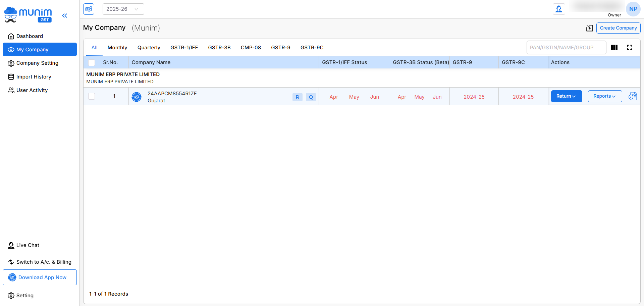Viewport: 644px width, 306px height.
Task: Focus the PAN/GSTIN/NAME/GROUP search field
Action: (x=566, y=48)
